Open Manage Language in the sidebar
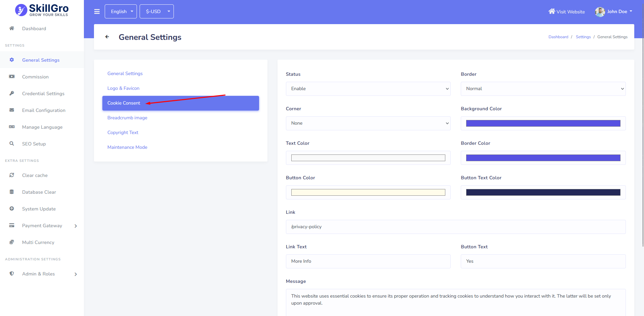The width and height of the screenshot is (644, 316). (x=42, y=127)
